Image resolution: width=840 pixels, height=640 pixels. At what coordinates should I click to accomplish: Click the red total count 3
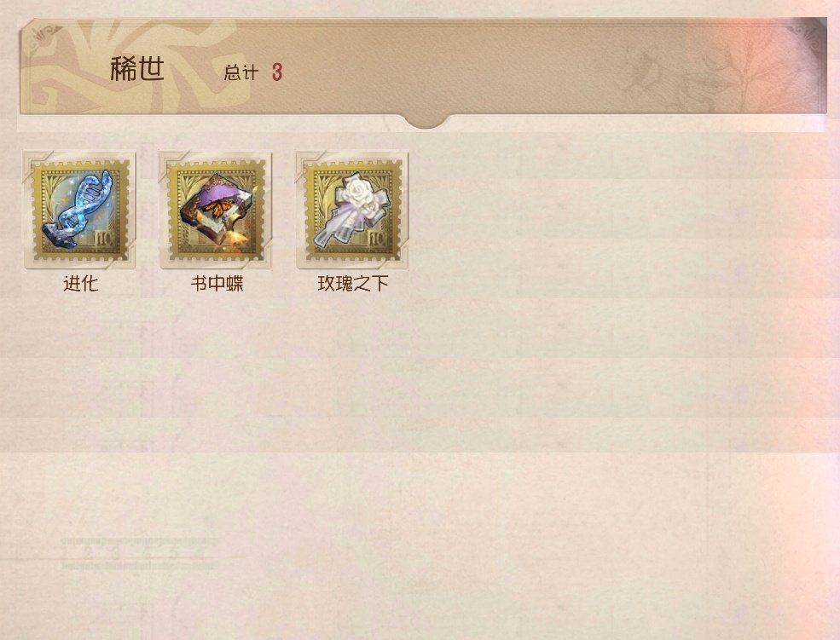[x=277, y=72]
